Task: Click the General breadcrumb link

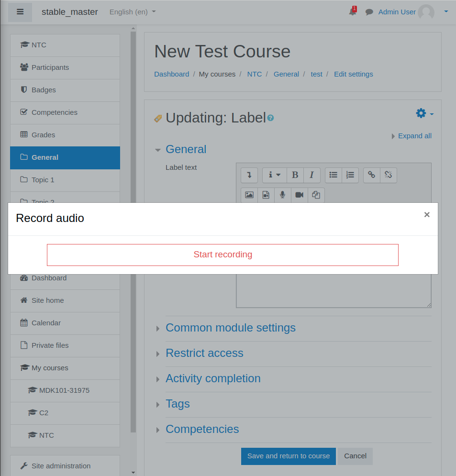Action: (286, 74)
